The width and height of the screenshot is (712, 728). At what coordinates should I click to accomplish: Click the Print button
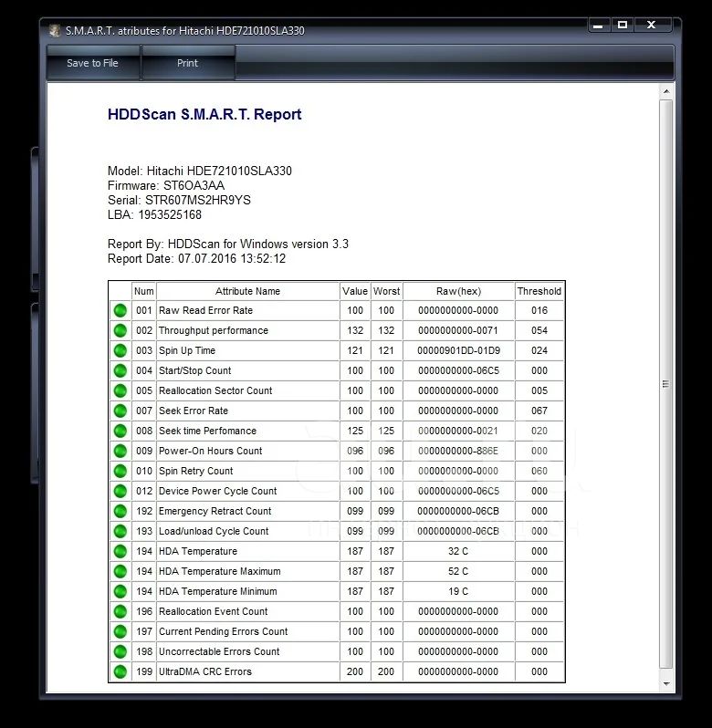[x=188, y=63]
